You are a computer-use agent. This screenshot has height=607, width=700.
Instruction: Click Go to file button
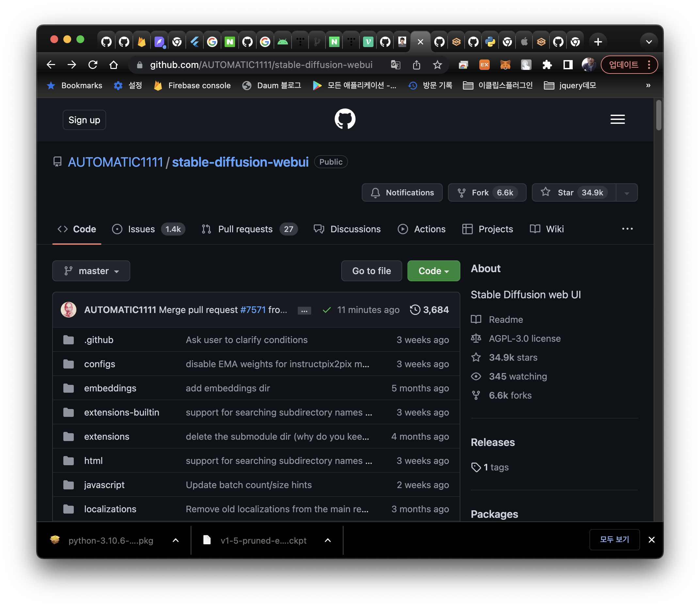[371, 271]
